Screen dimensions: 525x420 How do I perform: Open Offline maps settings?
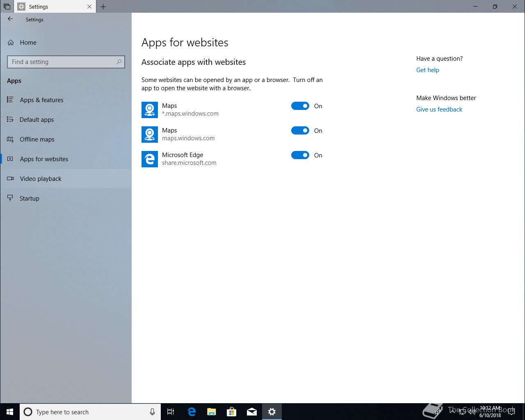(66, 139)
